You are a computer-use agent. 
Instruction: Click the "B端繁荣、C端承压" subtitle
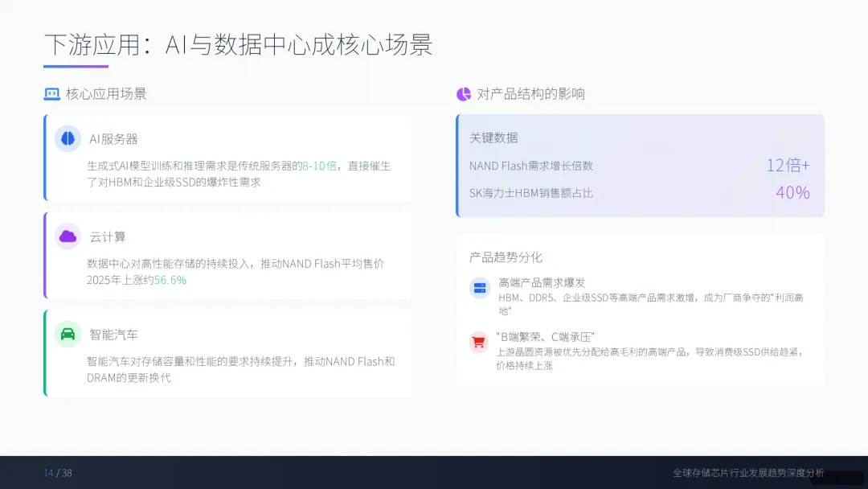[545, 337]
